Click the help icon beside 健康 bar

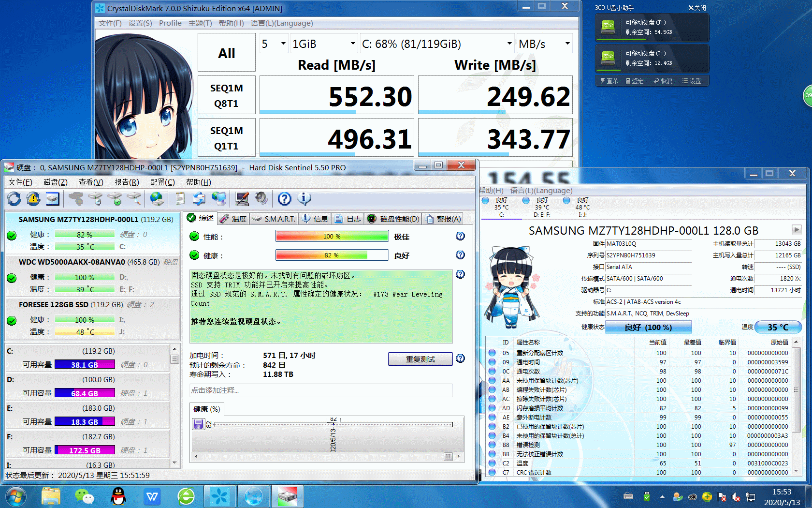tap(461, 255)
